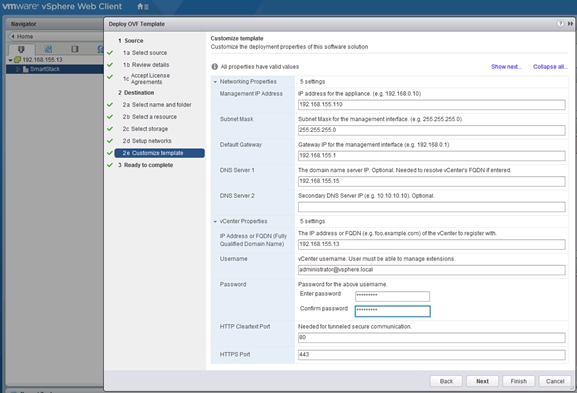Go to step 1b Review details
The width and height of the screenshot is (577, 393).
coord(146,65)
